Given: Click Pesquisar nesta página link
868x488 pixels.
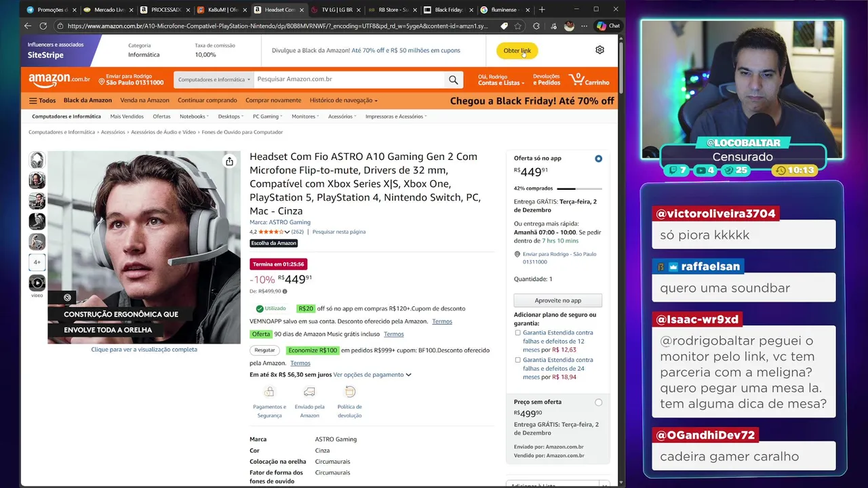Looking at the screenshot, I should (339, 232).
